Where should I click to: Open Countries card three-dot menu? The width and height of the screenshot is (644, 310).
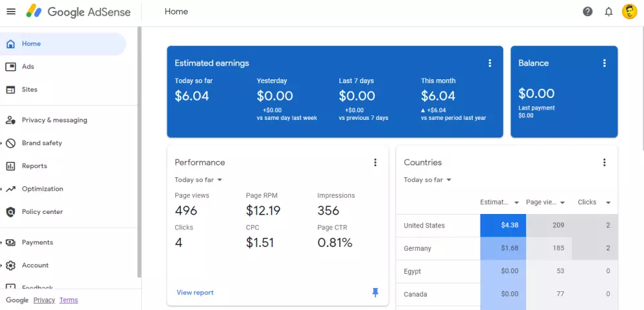604,162
